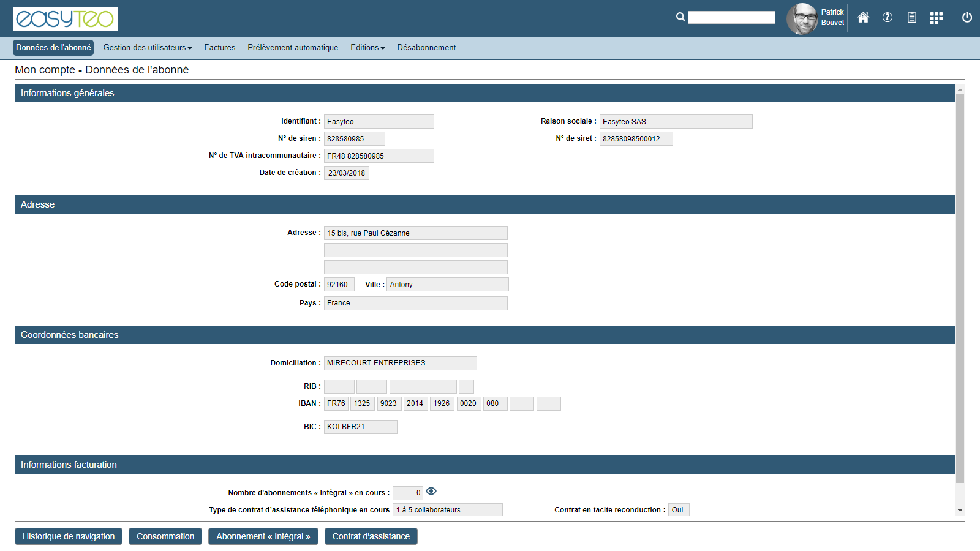
Task: Open the Factures menu item
Action: click(220, 48)
